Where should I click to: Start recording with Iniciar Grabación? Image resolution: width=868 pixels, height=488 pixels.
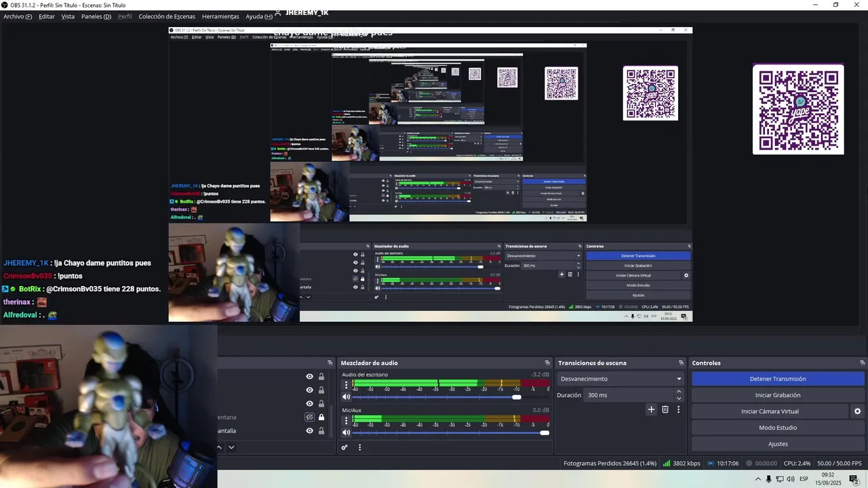(x=778, y=395)
